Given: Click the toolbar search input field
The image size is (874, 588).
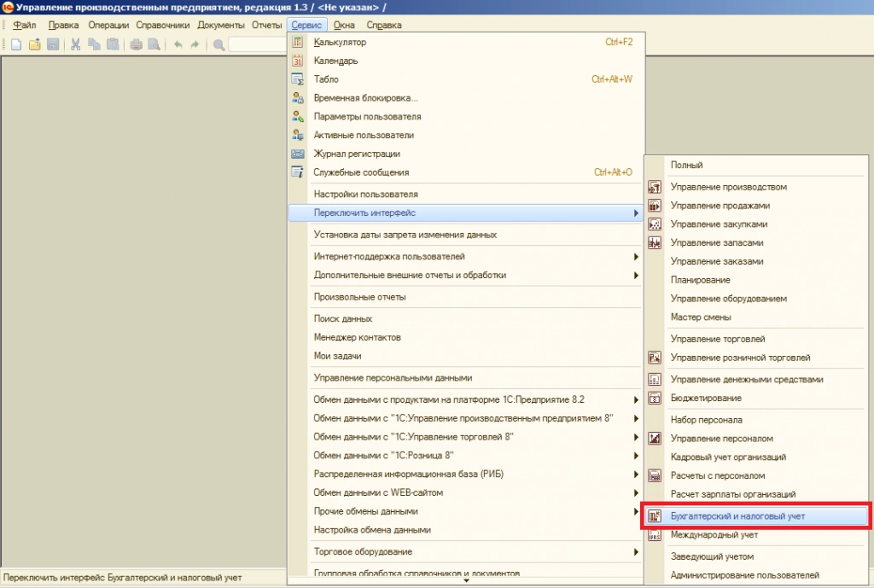Looking at the screenshot, I should [x=257, y=44].
